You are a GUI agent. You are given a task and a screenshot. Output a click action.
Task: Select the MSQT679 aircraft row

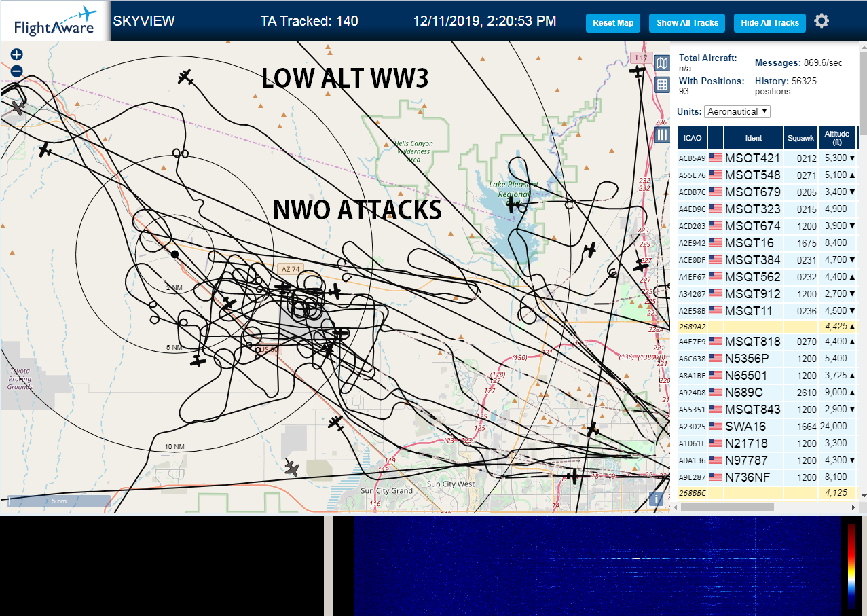click(x=768, y=192)
